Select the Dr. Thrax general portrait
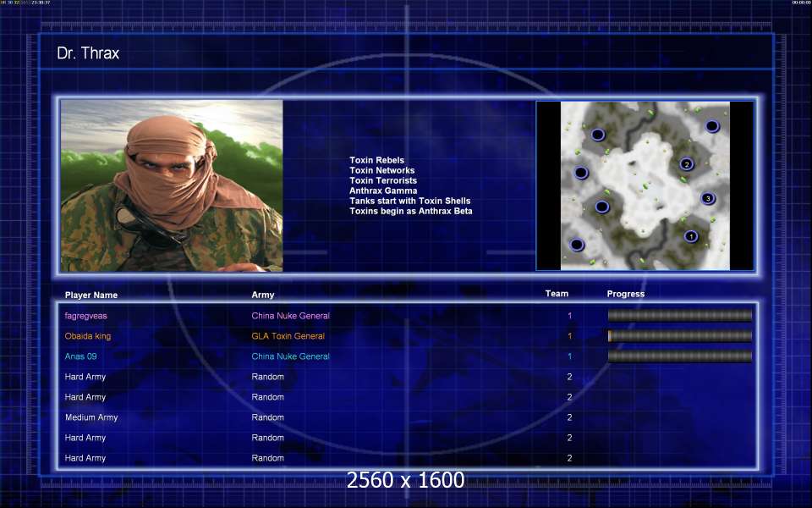 172,185
